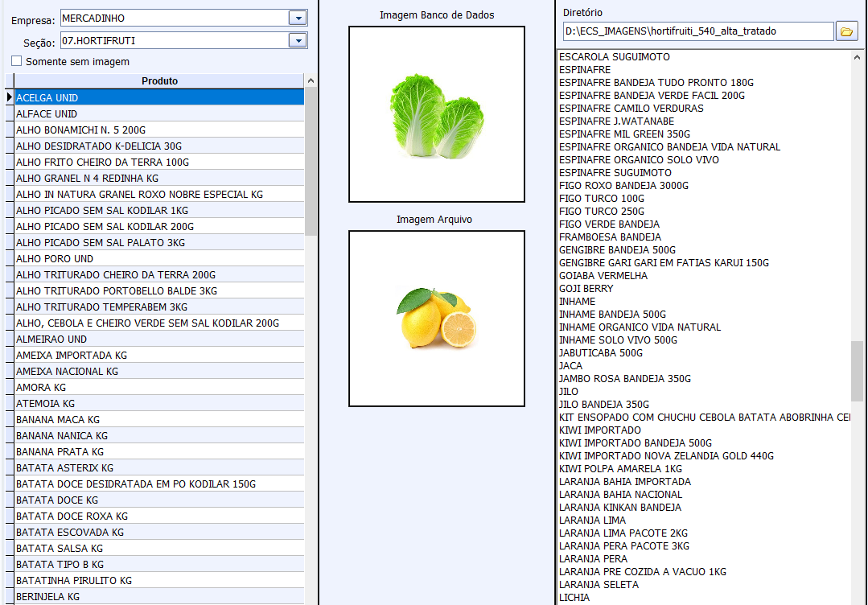Select ALHO PORO UND product row
This screenshot has width=868, height=605.
[x=55, y=259]
